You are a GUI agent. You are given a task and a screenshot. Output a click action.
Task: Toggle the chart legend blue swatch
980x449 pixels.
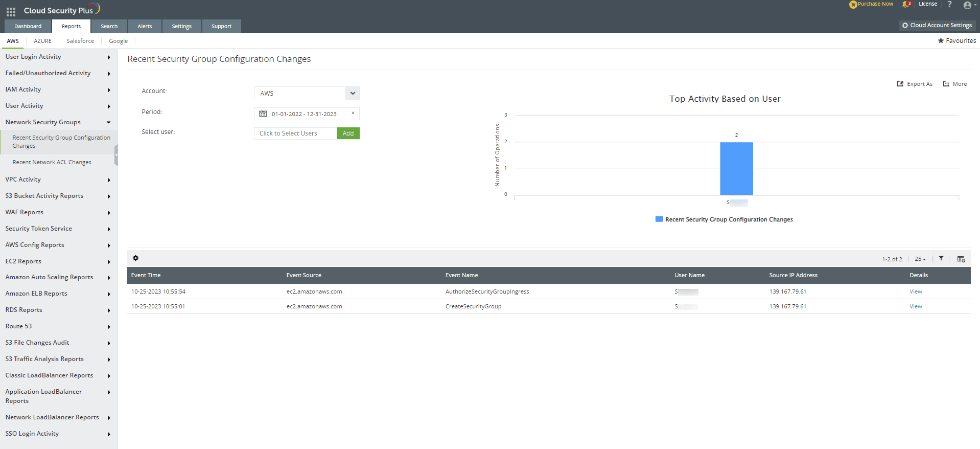click(659, 219)
